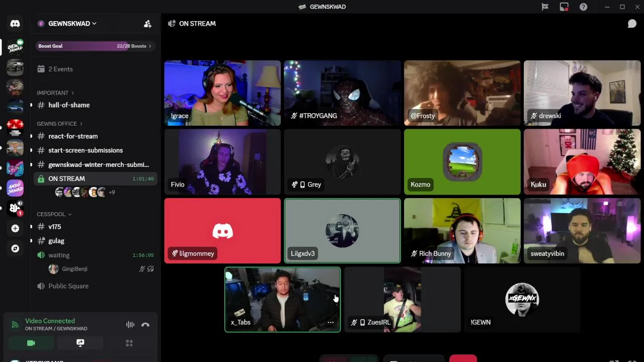Focus drewski video tile
This screenshot has height=362, width=644.
(x=582, y=93)
